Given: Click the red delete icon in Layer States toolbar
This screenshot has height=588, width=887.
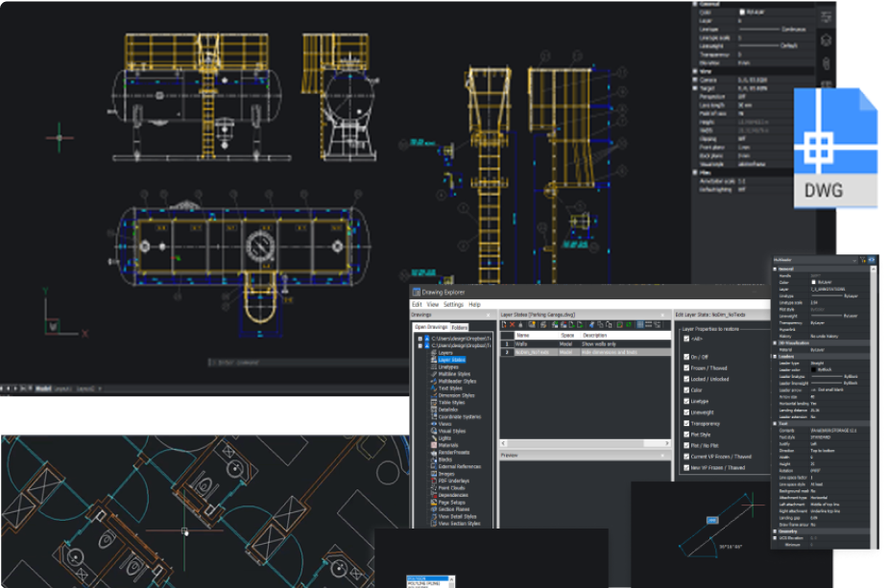Looking at the screenshot, I should pos(514,325).
